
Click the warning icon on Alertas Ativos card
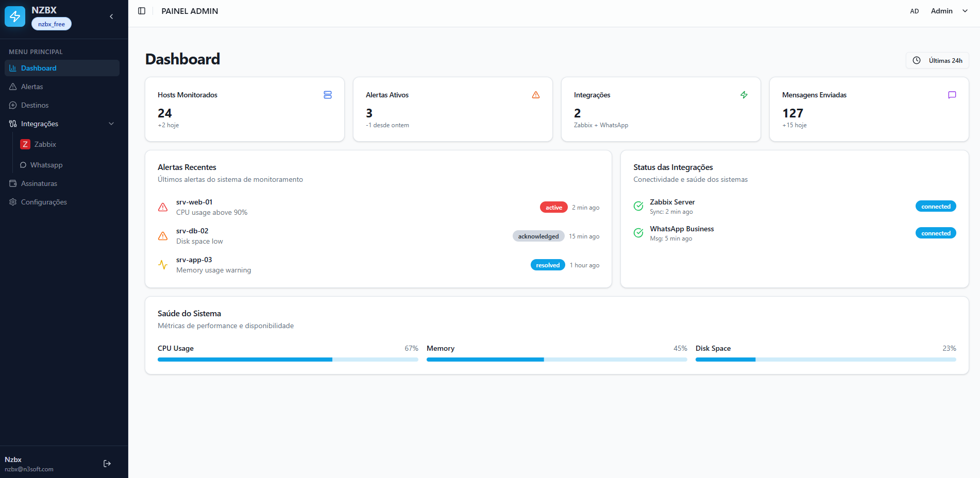536,95
